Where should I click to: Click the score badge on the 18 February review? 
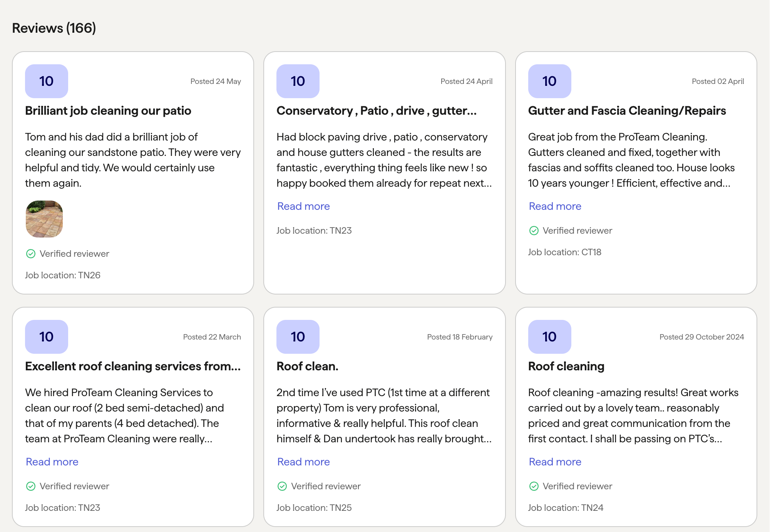click(298, 337)
